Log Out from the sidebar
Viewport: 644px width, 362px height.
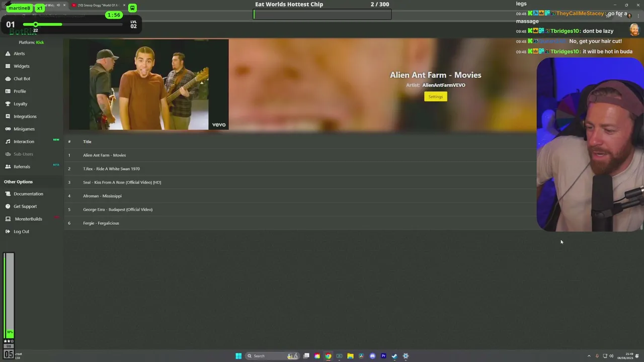[21, 231]
